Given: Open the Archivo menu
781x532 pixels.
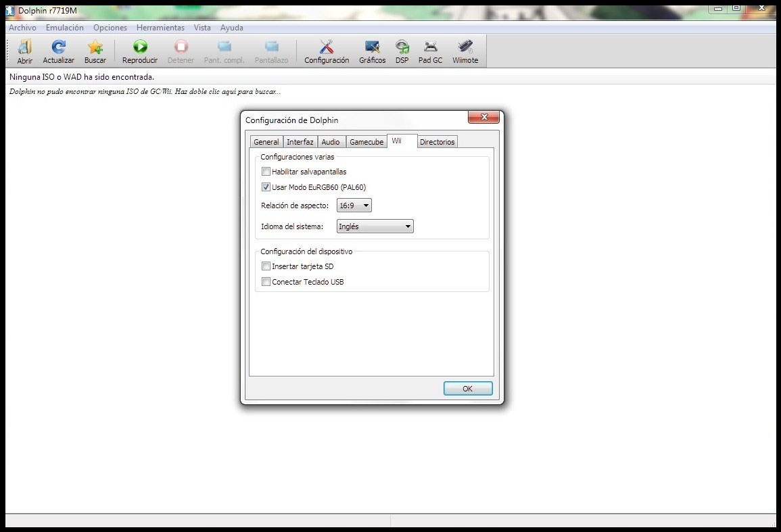Looking at the screenshot, I should click(x=22, y=28).
